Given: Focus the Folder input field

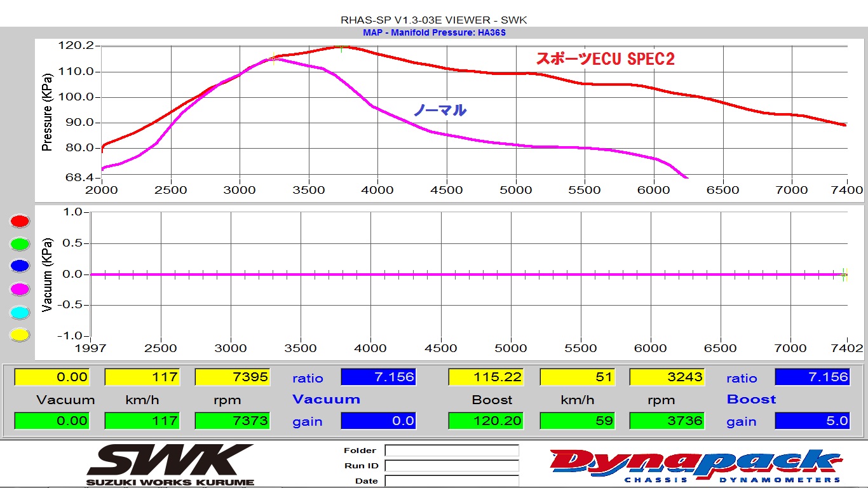Looking at the screenshot, I should coord(451,451).
